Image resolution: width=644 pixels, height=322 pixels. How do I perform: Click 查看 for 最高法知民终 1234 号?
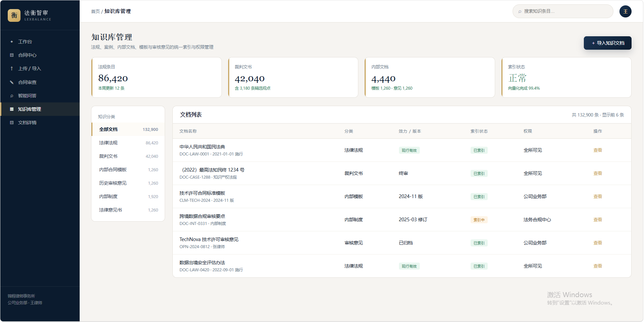[x=597, y=173]
